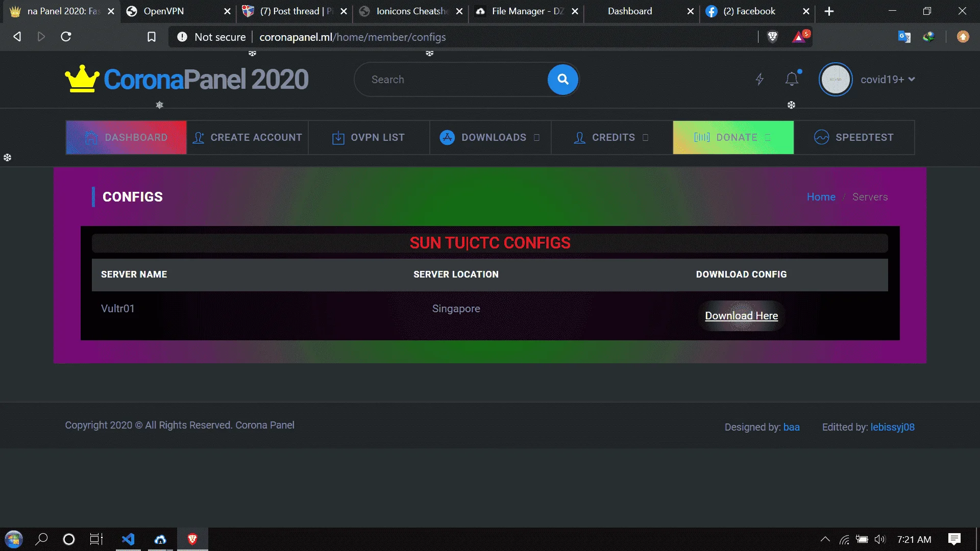Follow the Home breadcrumb link
Viewport: 980px width, 551px height.
[x=821, y=197]
